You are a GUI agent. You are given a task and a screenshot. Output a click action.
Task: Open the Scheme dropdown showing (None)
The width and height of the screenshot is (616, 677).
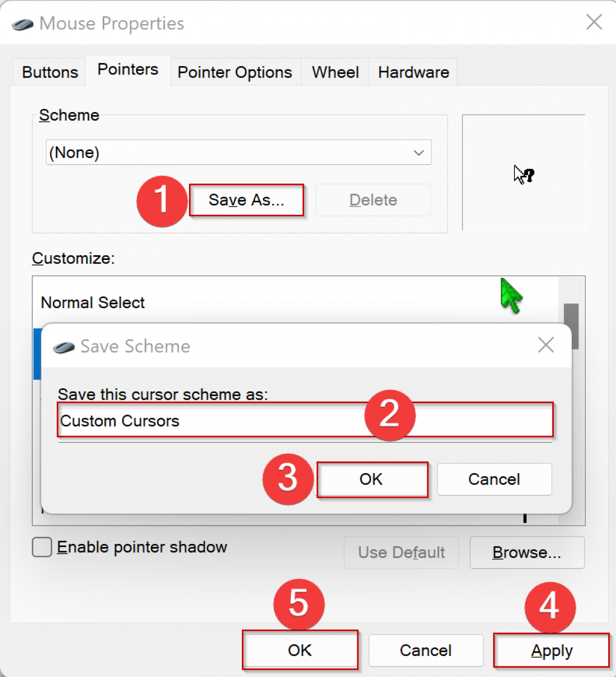click(x=239, y=153)
